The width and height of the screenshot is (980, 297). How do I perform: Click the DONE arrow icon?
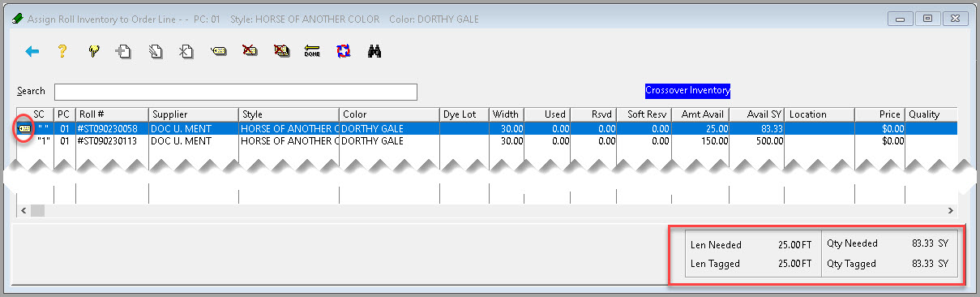point(312,52)
